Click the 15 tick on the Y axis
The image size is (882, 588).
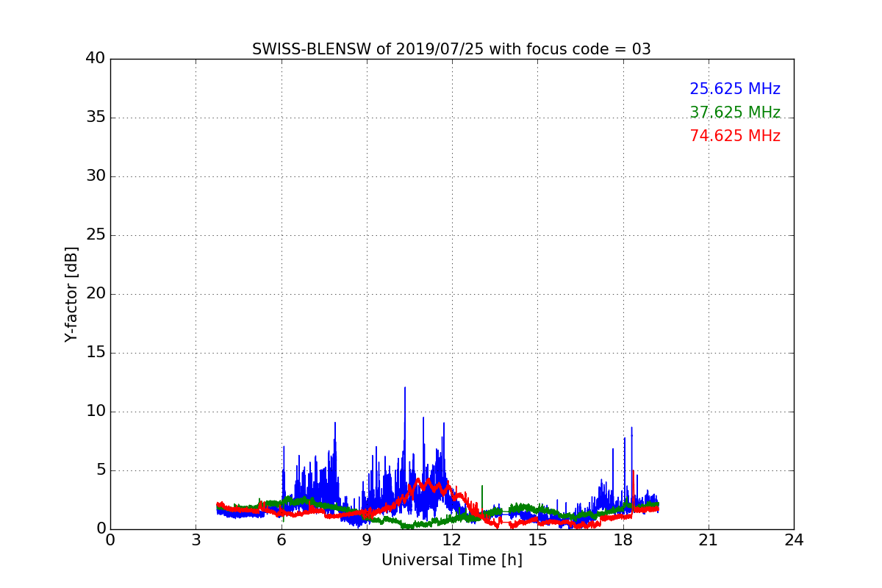(x=96, y=353)
